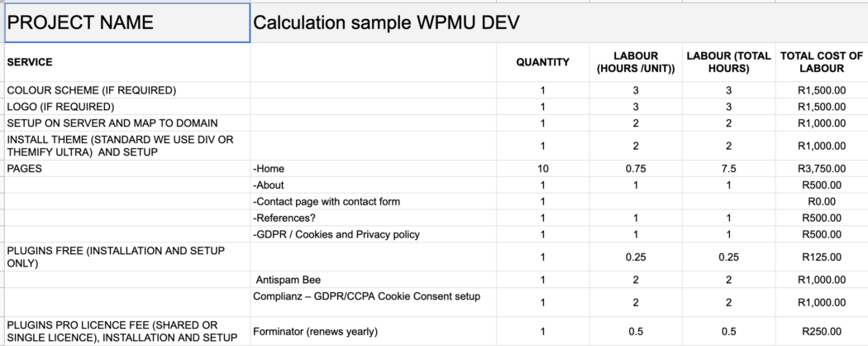This screenshot has height=346, width=868.
Task: Click R1,500.00 in the COLOUR SCHEME row
Action: point(822,90)
